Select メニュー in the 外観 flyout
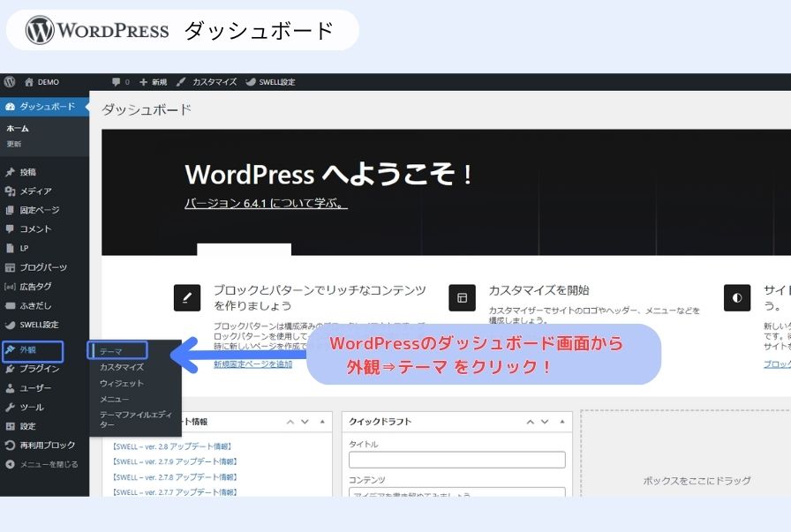The image size is (791, 532). [114, 400]
